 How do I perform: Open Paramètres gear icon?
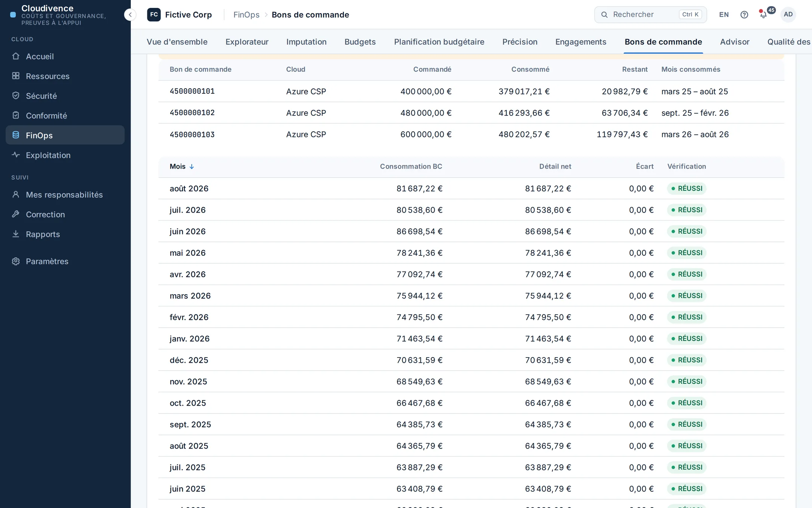pos(16,261)
